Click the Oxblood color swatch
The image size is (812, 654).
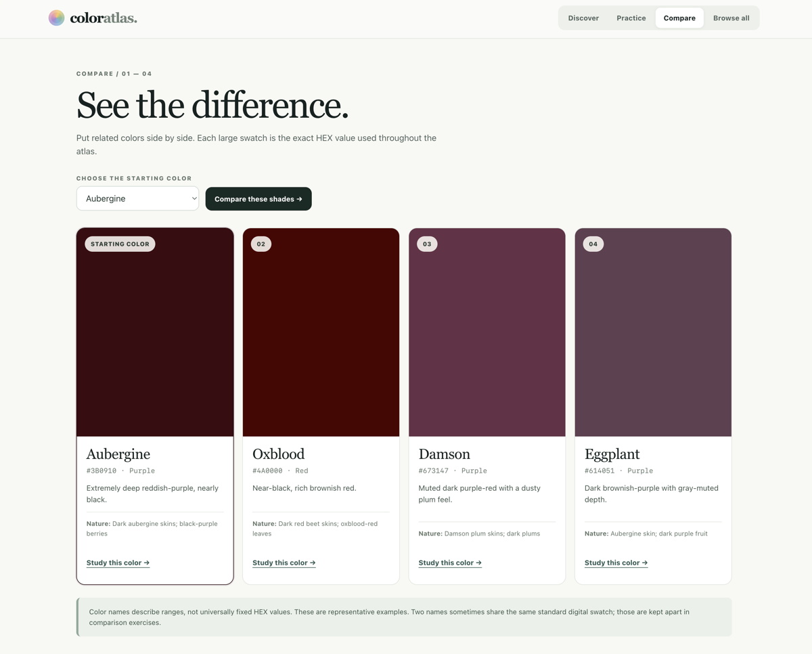click(321, 332)
